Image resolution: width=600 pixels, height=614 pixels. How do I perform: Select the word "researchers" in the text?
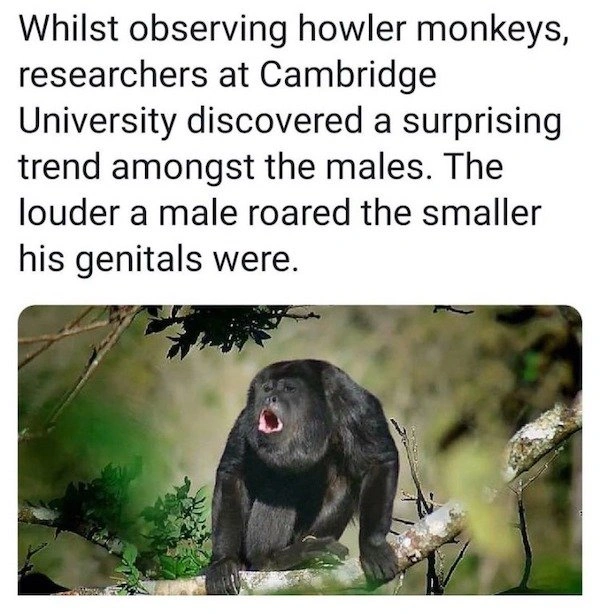[x=113, y=75]
